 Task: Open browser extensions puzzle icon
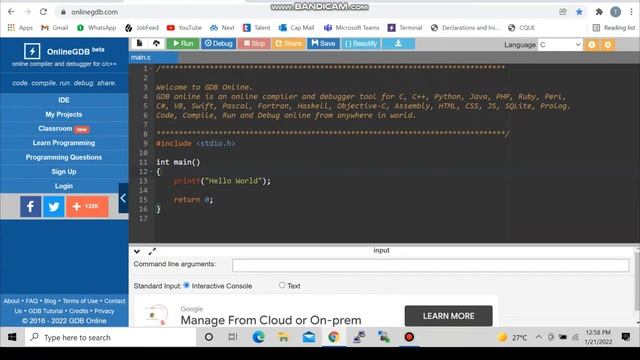coord(599,12)
